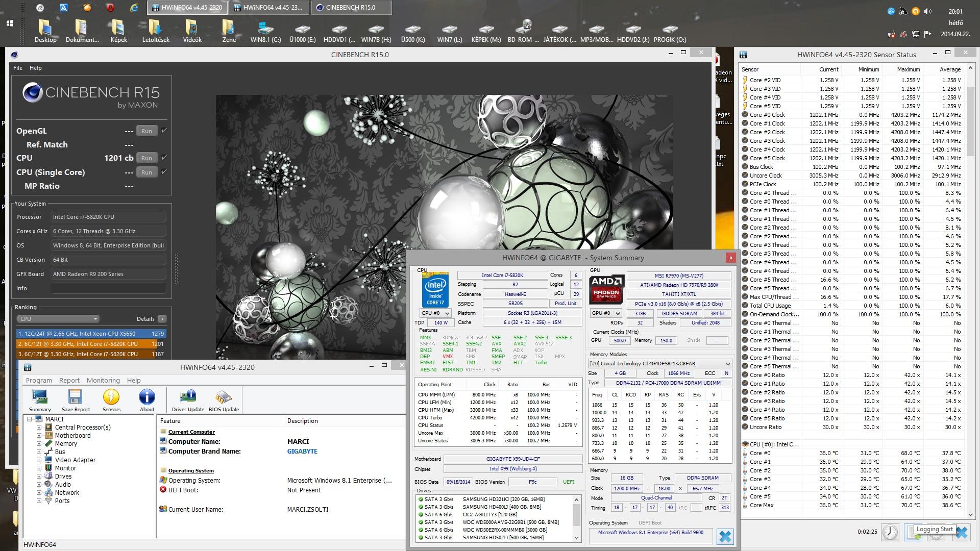Click Run next to the CPU score
The image size is (980, 551).
pos(146,158)
